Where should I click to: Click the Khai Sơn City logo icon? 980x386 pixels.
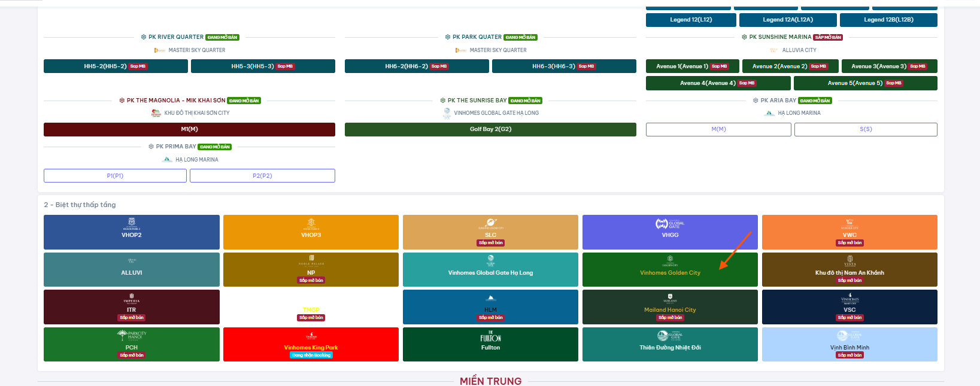[156, 113]
